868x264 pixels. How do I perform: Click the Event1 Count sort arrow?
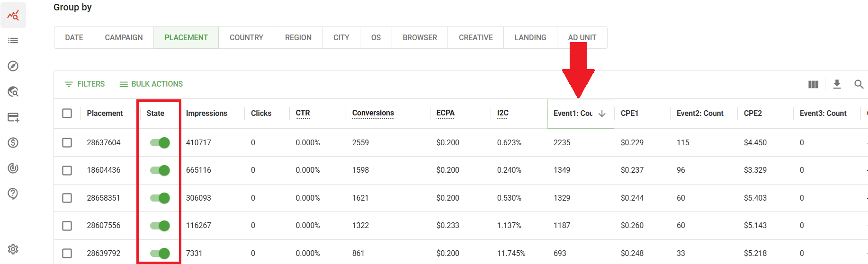pos(602,114)
